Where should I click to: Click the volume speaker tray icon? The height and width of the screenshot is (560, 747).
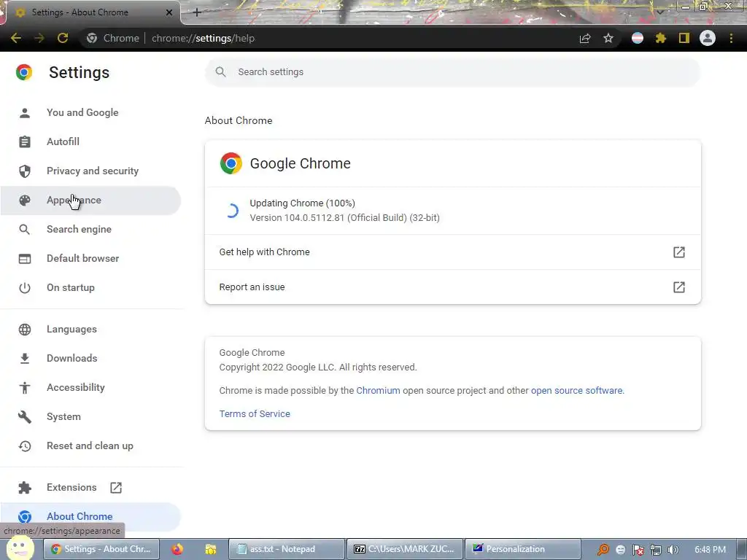click(673, 550)
